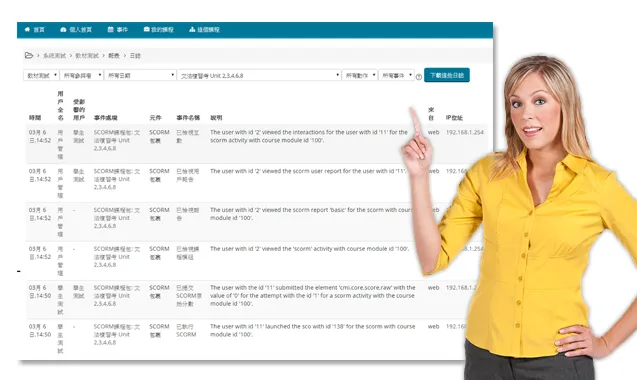The height and width of the screenshot is (380, 637).
Task: Click the user name in 'viewed the interactions' row
Action: 60,144
